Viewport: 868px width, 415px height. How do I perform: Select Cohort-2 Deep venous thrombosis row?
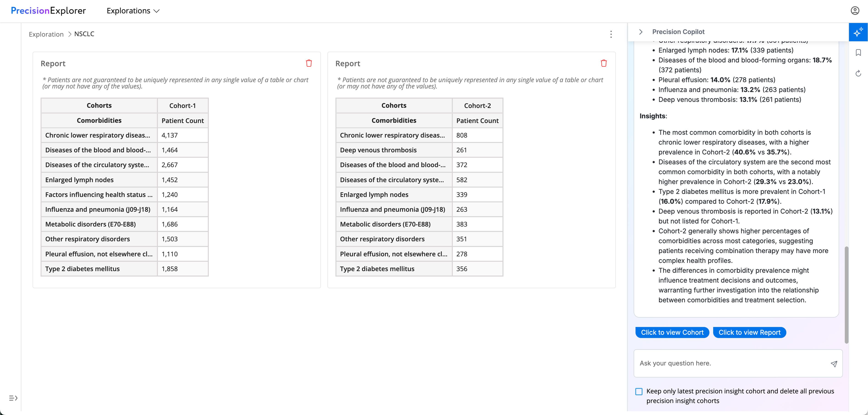click(419, 150)
